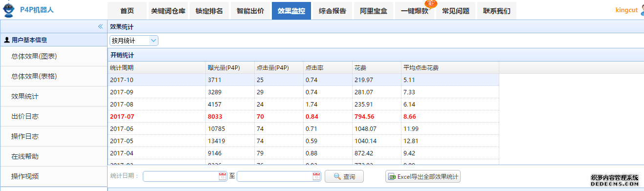Select 效果统计 in sidebar
Viewport: 644px width, 191px height.
click(x=53, y=96)
